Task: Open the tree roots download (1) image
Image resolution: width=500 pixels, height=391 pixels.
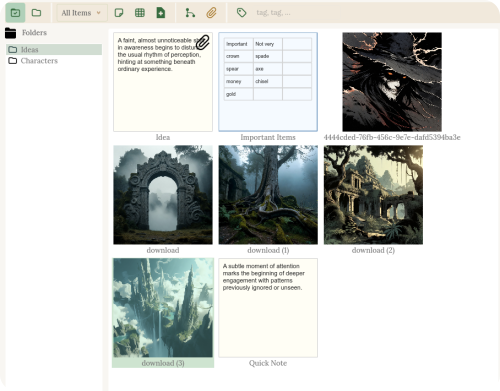Action: pos(268,195)
